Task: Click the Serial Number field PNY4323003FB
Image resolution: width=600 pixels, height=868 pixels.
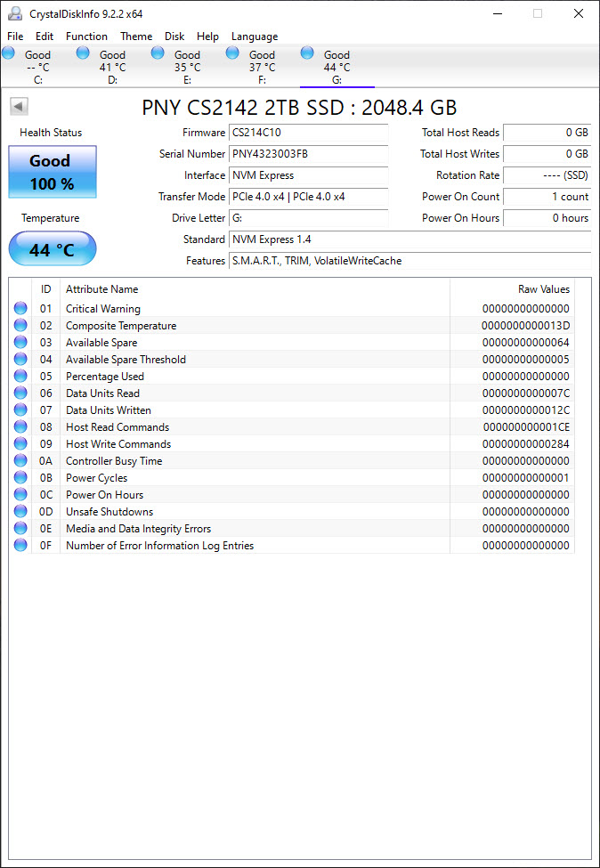Action: point(308,154)
